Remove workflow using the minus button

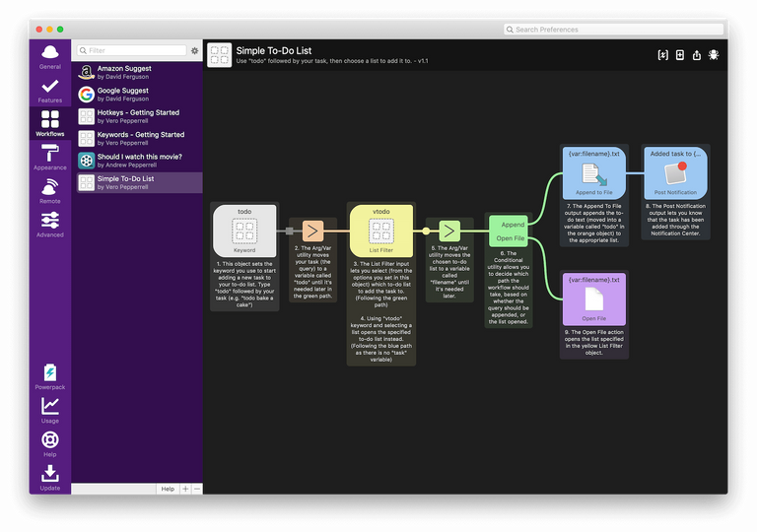pyautogui.click(x=197, y=489)
